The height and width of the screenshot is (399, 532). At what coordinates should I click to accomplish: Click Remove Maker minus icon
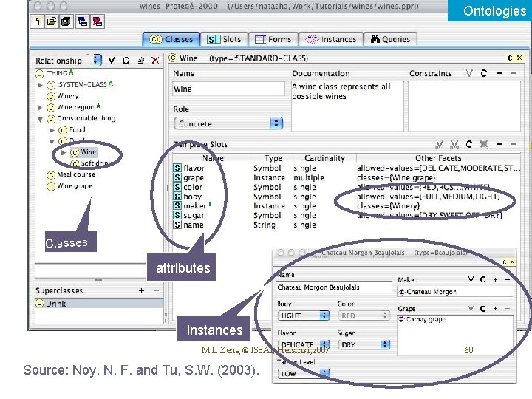pyautogui.click(x=508, y=279)
